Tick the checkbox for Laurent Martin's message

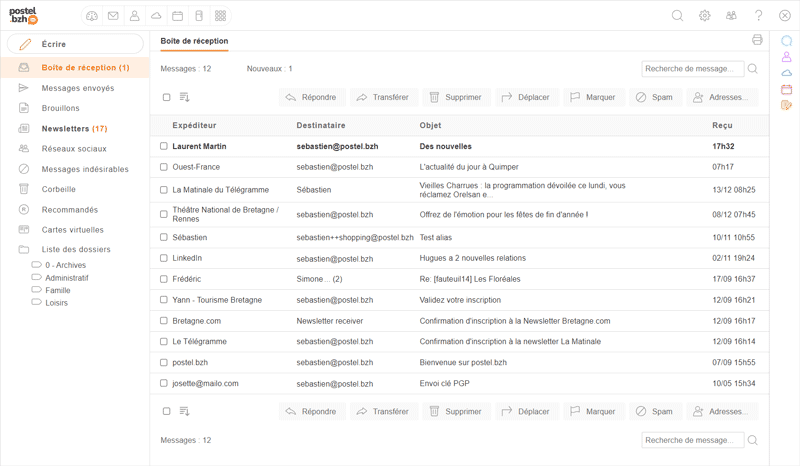pos(164,147)
